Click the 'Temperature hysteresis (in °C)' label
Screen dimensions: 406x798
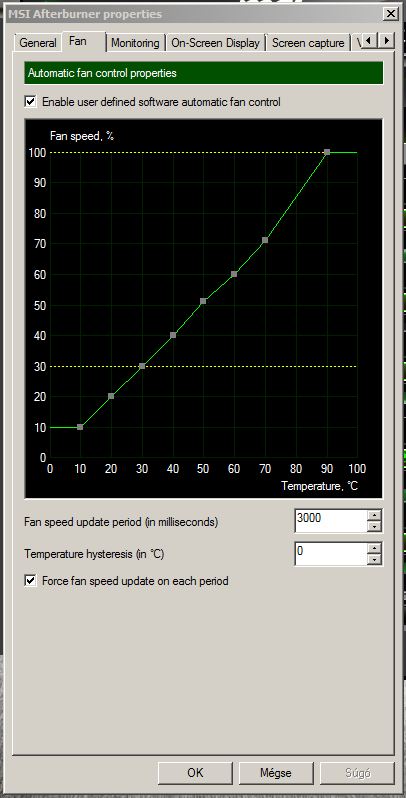[94, 554]
